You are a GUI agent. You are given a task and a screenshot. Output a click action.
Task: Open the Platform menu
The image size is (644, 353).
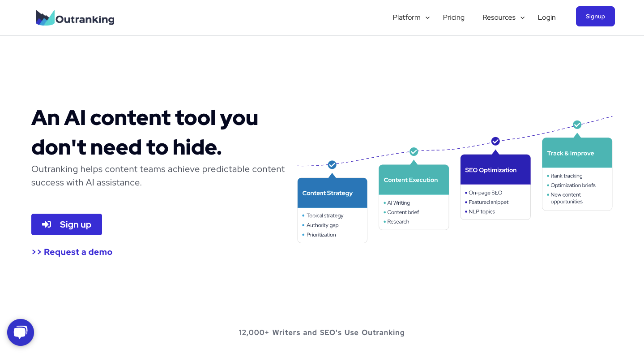406,17
